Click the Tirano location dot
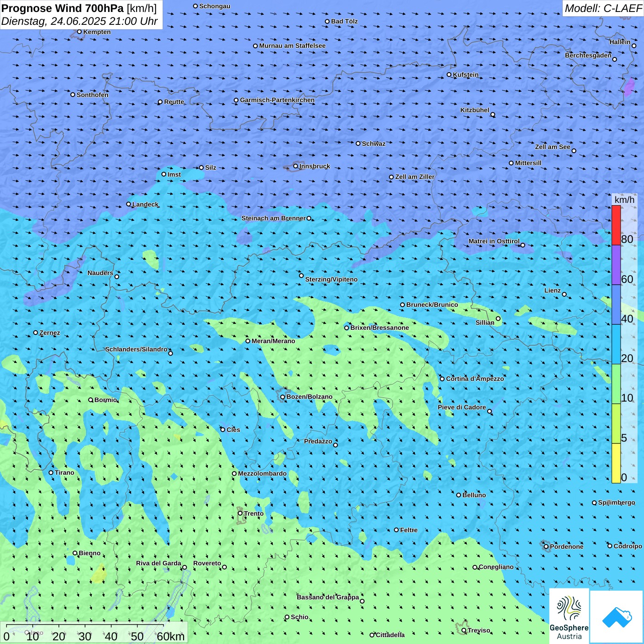Screen dimensions: 644x644 click(51, 472)
